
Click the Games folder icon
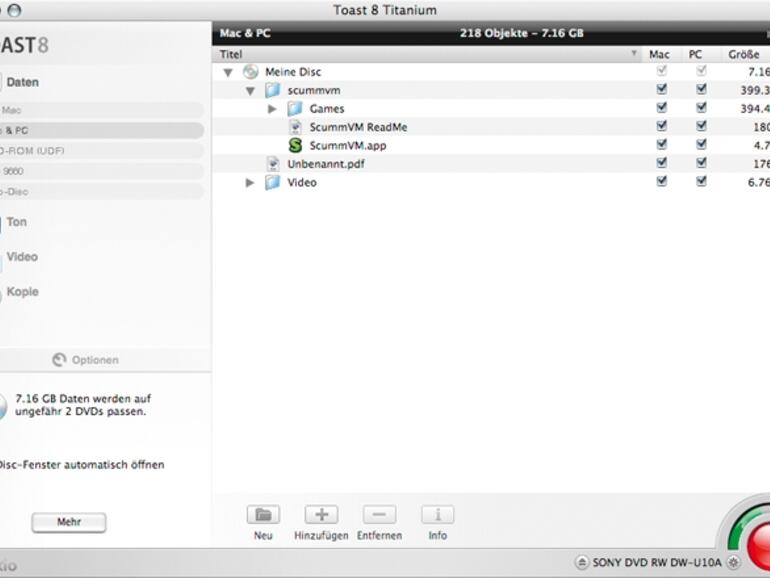(295, 109)
